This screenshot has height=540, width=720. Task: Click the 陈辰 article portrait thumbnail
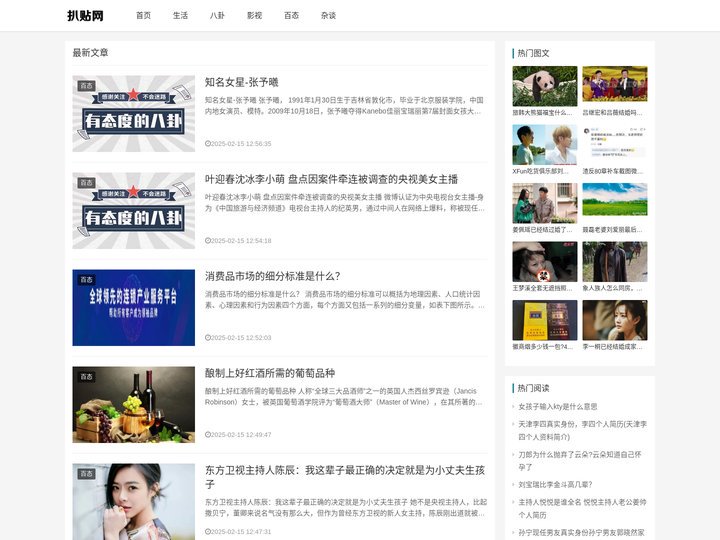(134, 501)
